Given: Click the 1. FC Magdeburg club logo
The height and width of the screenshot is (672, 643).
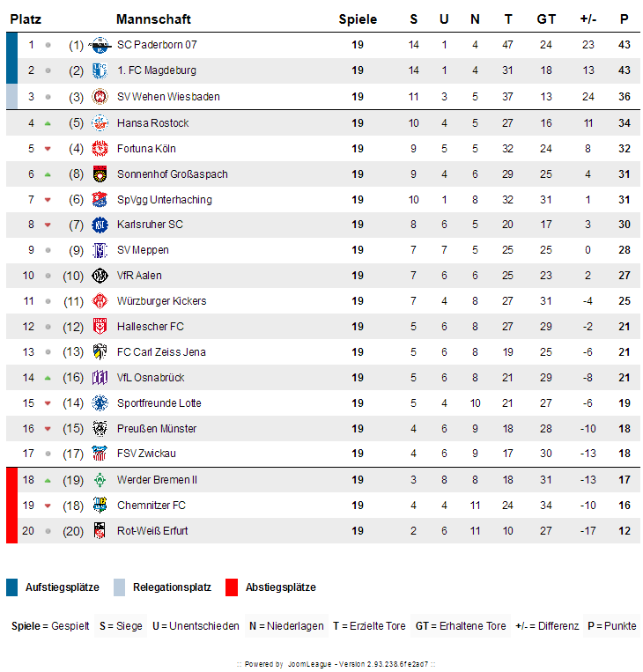Looking at the screenshot, I should pyautogui.click(x=100, y=70).
